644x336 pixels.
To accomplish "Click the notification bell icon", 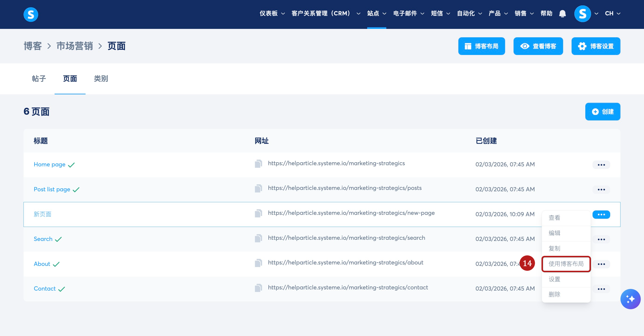I will (x=562, y=14).
